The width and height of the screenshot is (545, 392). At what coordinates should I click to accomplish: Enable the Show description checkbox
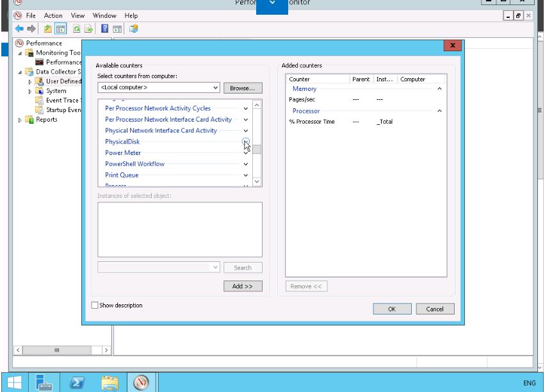point(95,306)
